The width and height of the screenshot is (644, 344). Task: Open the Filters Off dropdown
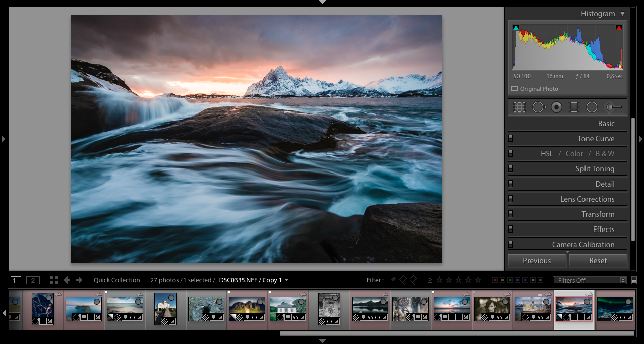589,280
